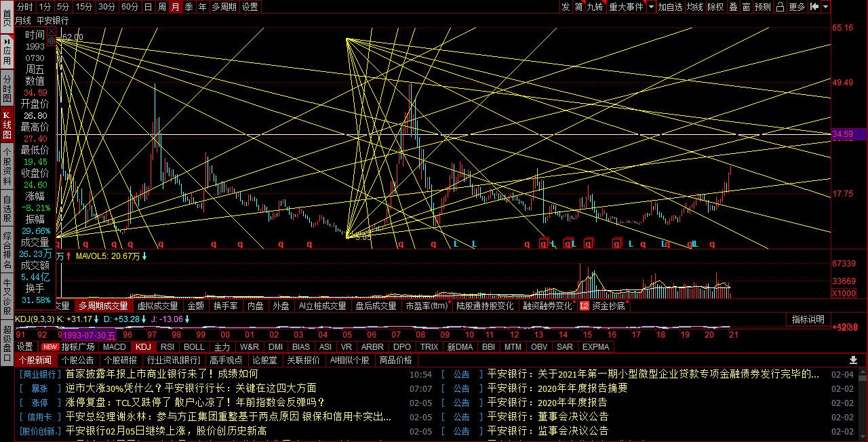This screenshot has width=868, height=442.
Task: Open the 分时图 sidebar tab
Action: pos(7,89)
